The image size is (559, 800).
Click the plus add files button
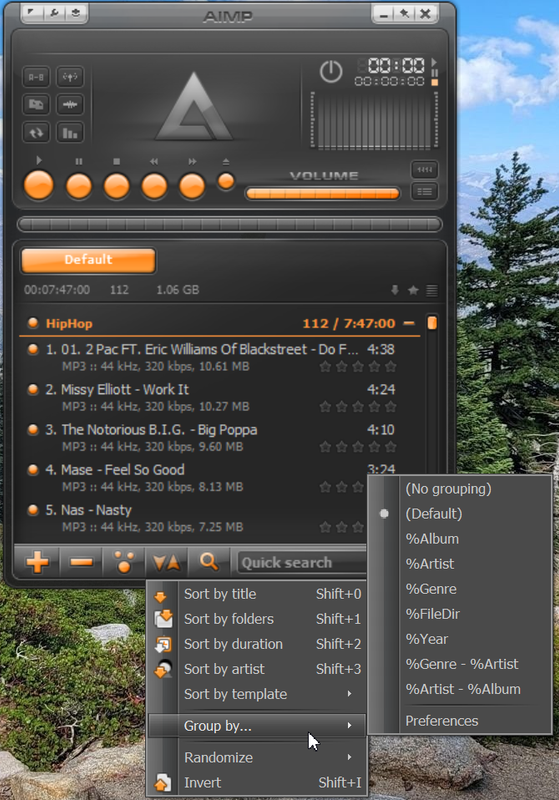click(37, 562)
